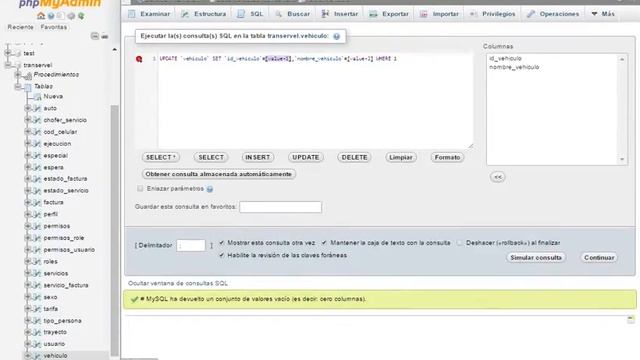This screenshot has height=360, width=640.
Task: Open the Exportar tab
Action: pyautogui.click(x=389, y=14)
